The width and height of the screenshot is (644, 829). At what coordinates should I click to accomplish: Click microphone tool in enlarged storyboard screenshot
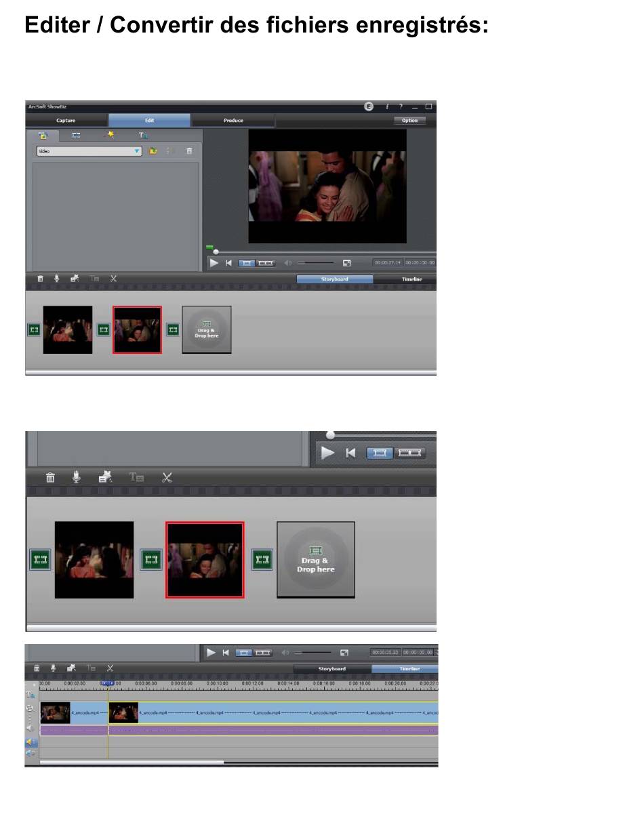[x=77, y=477]
